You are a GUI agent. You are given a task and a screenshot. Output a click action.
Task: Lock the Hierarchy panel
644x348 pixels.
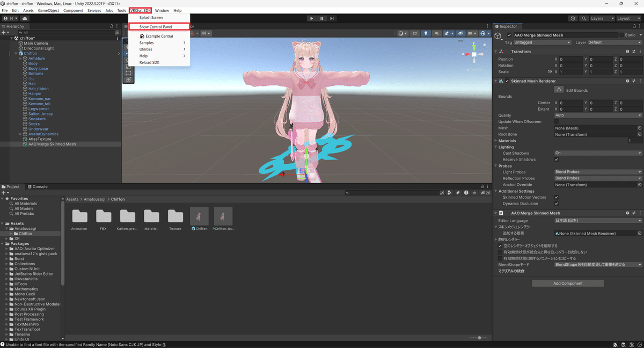click(x=112, y=26)
